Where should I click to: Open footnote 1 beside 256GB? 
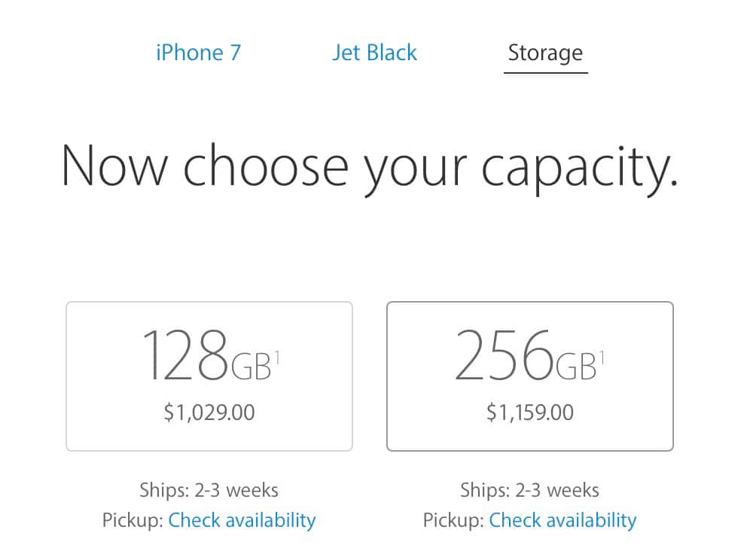(x=602, y=356)
